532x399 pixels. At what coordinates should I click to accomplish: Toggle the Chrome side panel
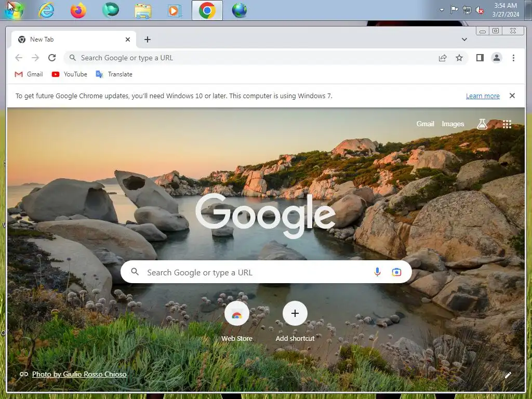pyautogui.click(x=480, y=58)
